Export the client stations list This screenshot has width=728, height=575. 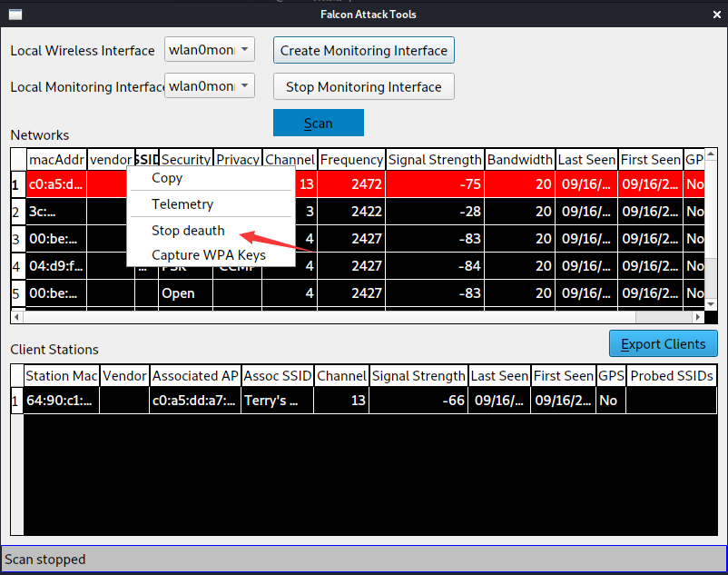663,343
